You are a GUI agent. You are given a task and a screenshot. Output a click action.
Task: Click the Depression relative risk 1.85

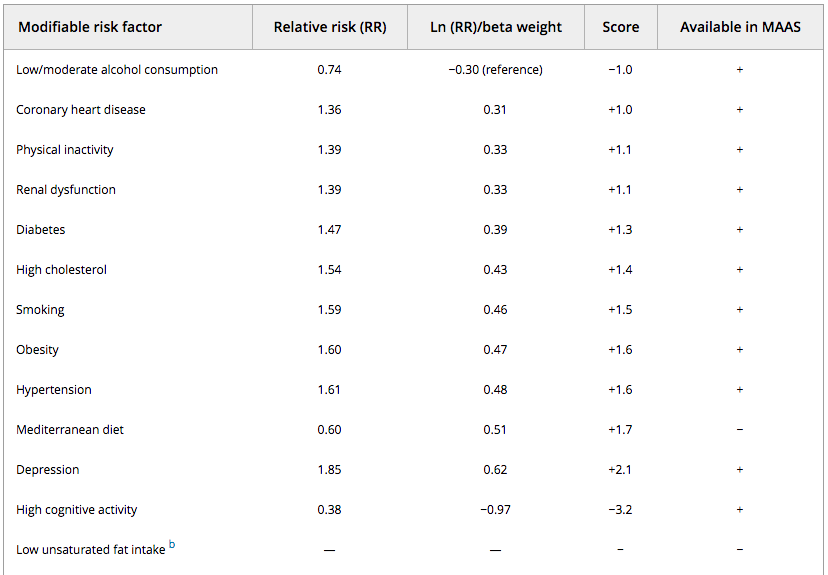pyautogui.click(x=330, y=470)
